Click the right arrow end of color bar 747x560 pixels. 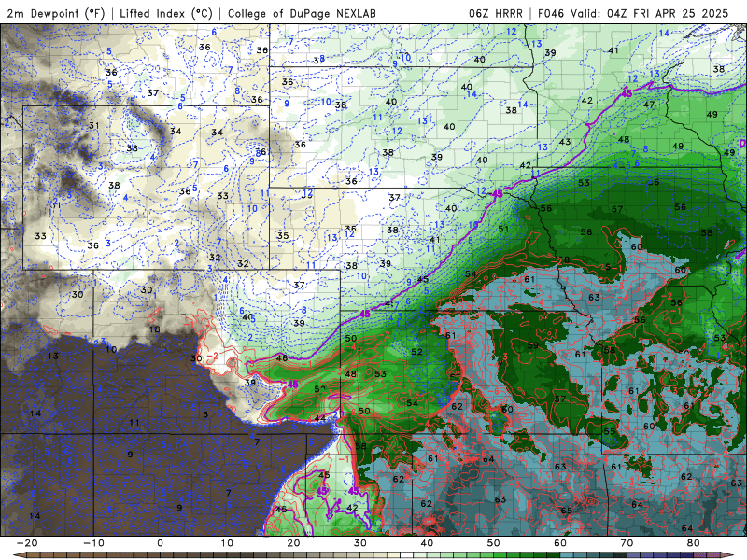coord(729,555)
